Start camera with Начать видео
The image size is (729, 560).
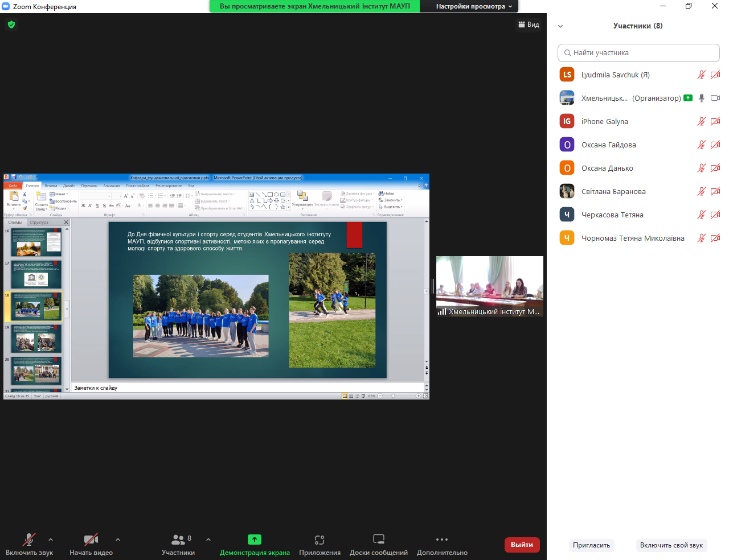pos(91,540)
